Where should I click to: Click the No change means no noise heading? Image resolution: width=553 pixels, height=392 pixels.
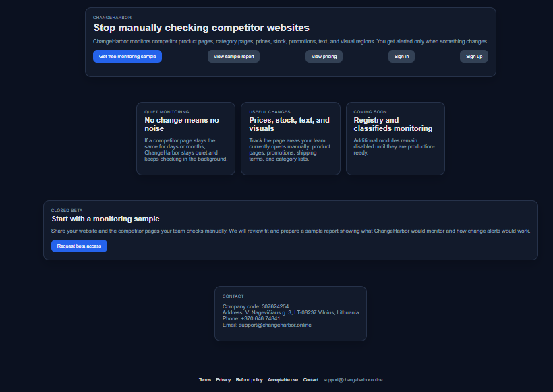tap(182, 124)
